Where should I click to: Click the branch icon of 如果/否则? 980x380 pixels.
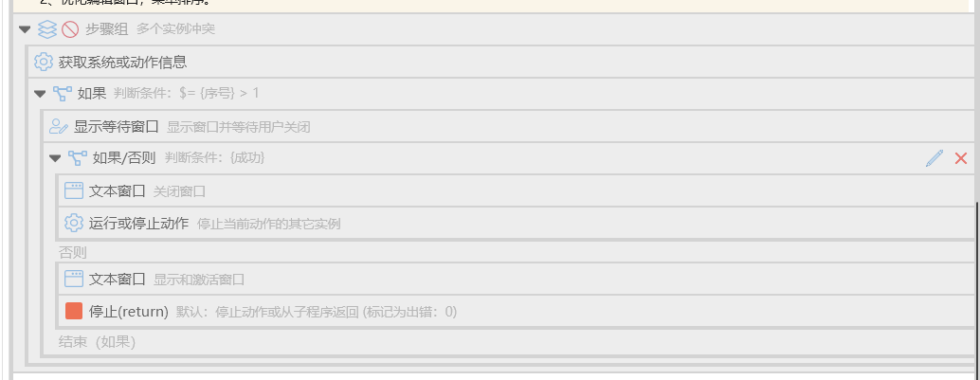click(x=78, y=158)
